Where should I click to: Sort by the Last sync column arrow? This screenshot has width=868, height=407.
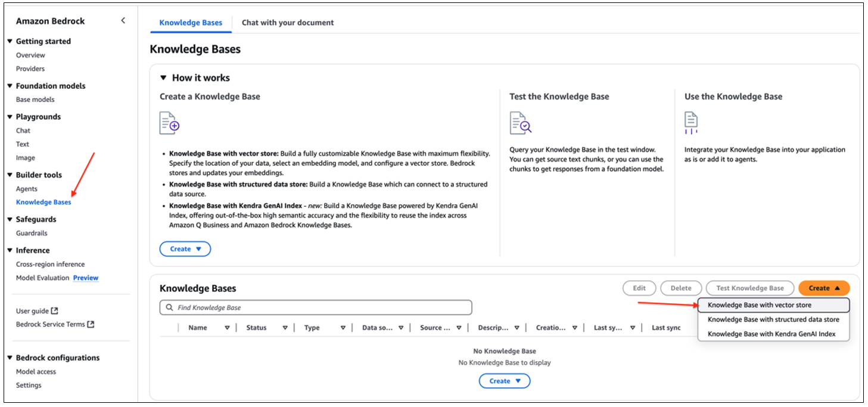[633, 328]
